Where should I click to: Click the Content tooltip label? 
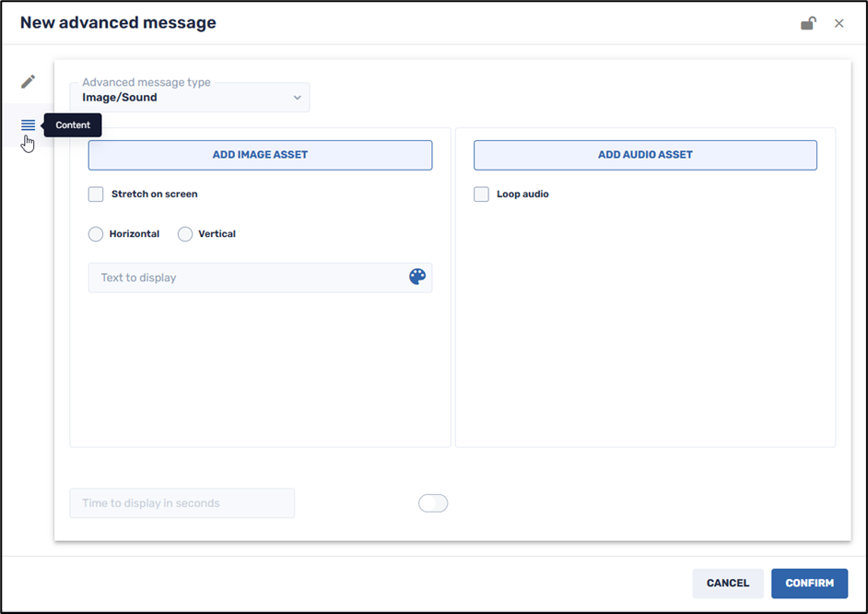pyautogui.click(x=73, y=125)
